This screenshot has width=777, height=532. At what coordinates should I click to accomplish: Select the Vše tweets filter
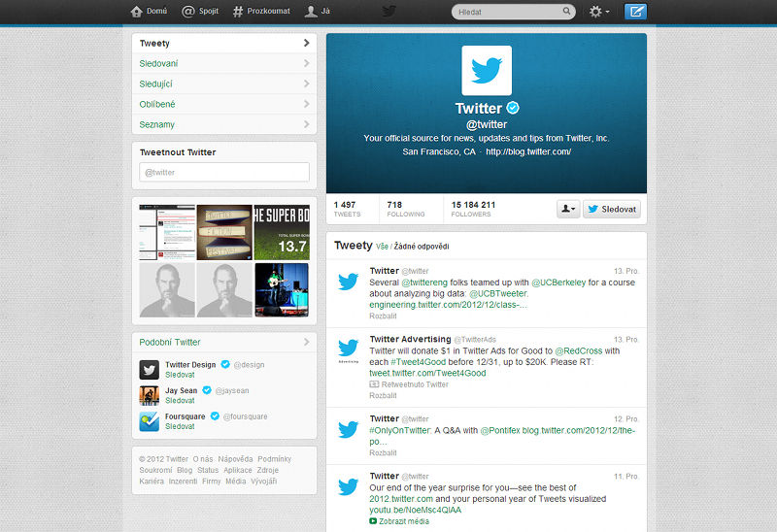(x=382, y=247)
